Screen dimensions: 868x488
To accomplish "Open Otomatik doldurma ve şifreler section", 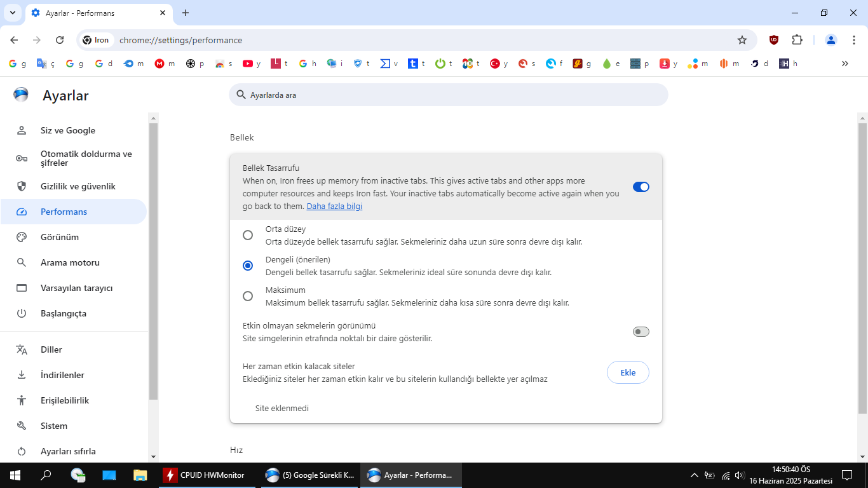I will (x=74, y=158).
